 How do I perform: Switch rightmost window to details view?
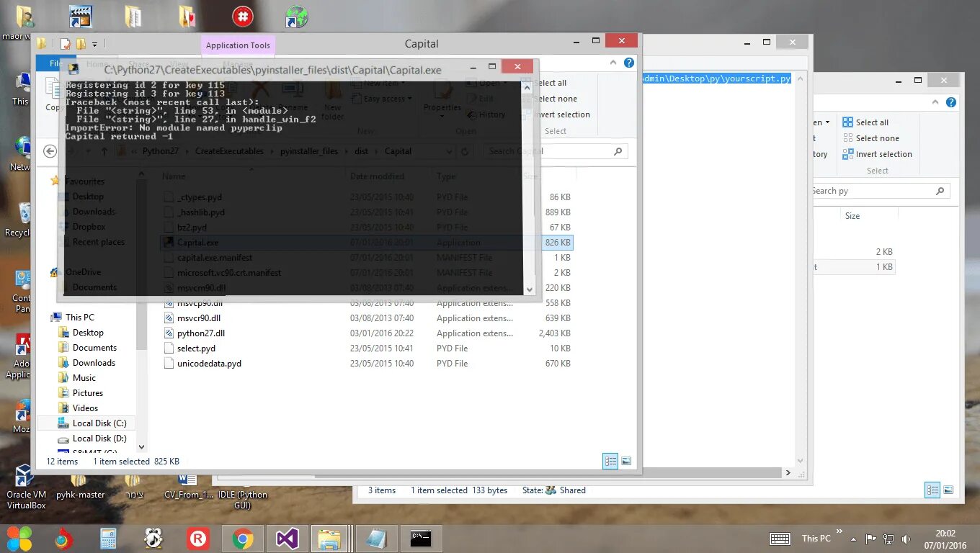pos(932,490)
